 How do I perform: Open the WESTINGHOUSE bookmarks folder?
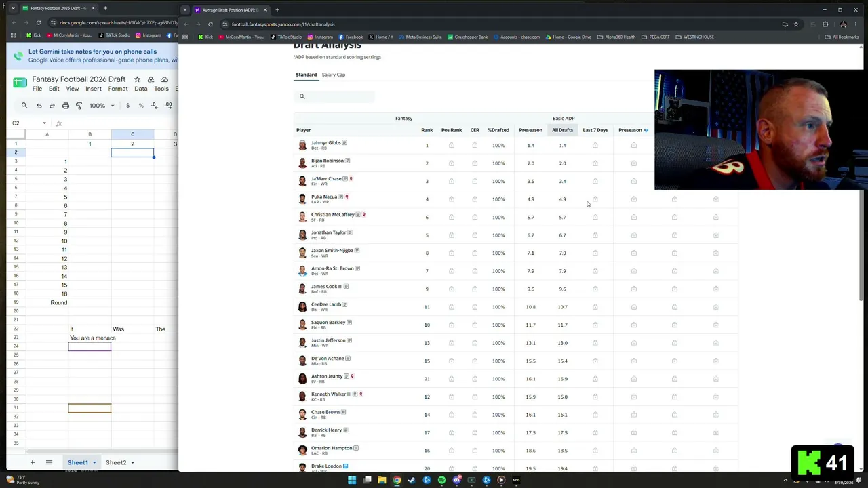coord(695,37)
